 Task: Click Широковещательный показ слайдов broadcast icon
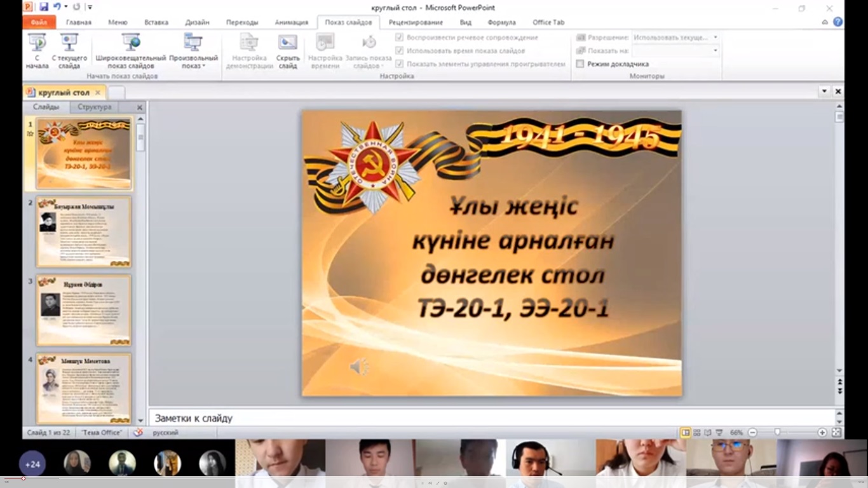131,43
